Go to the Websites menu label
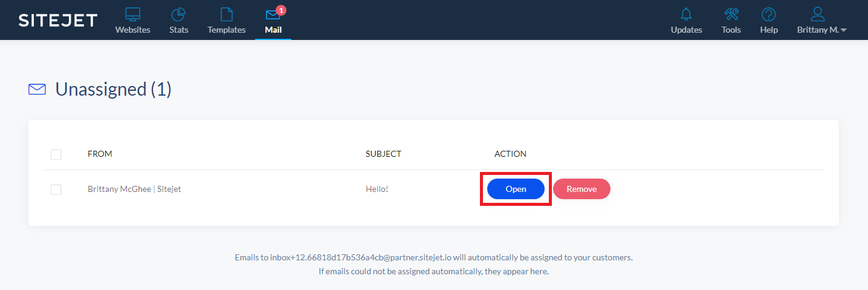The width and height of the screenshot is (868, 290). [x=132, y=30]
